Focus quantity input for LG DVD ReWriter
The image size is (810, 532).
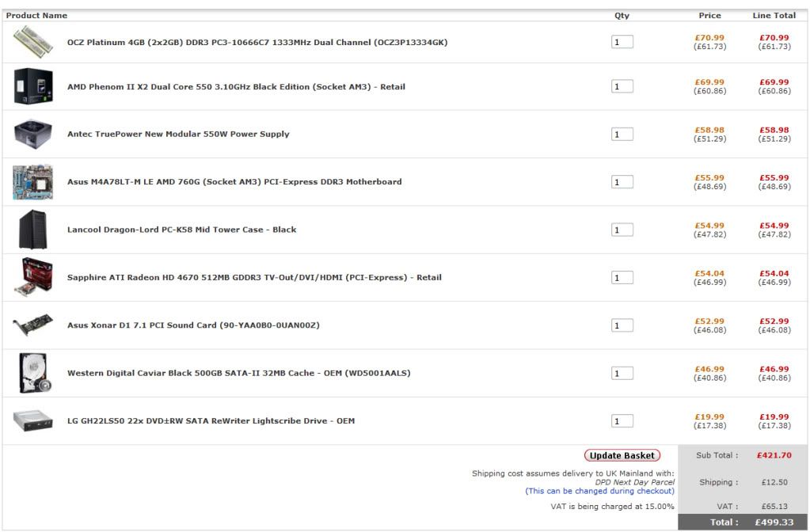point(622,421)
